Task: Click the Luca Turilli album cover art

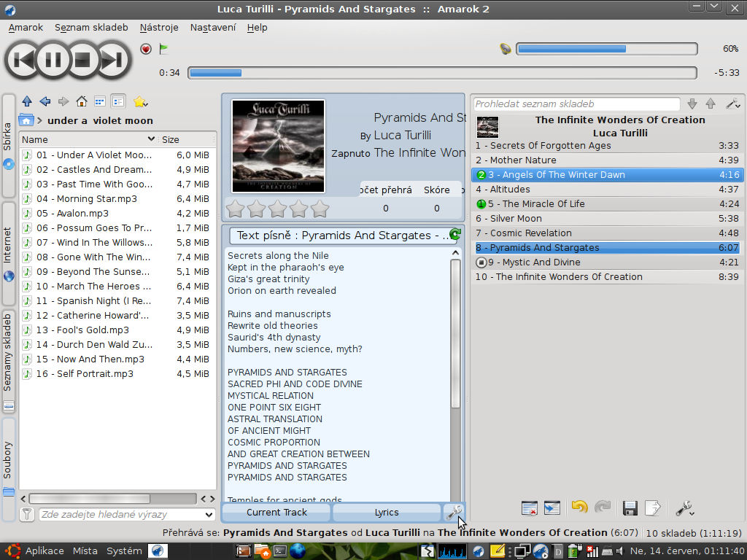Action: (x=278, y=146)
